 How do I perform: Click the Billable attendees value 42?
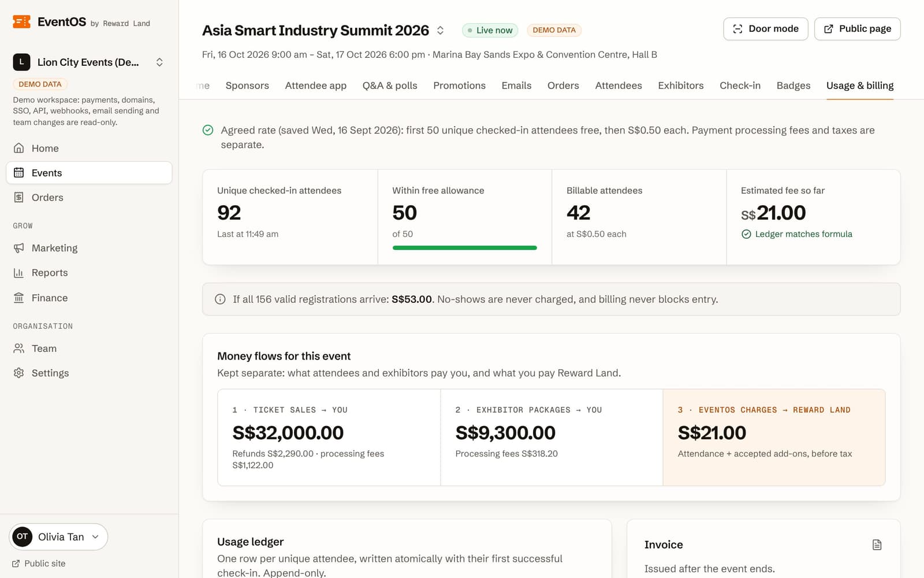[x=578, y=213]
